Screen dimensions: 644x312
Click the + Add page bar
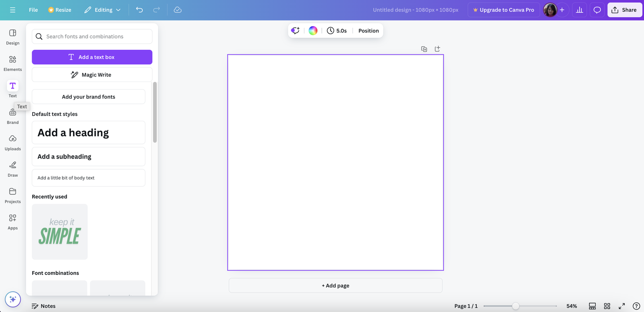point(336,285)
